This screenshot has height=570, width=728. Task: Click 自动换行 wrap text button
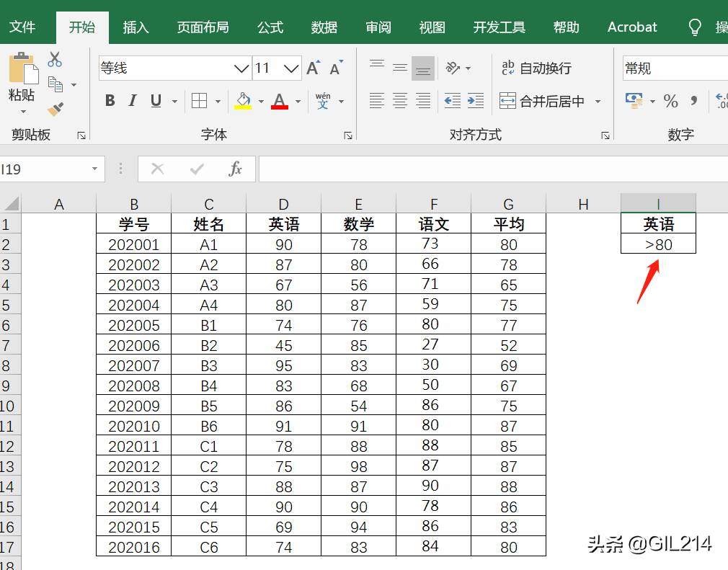(536, 68)
